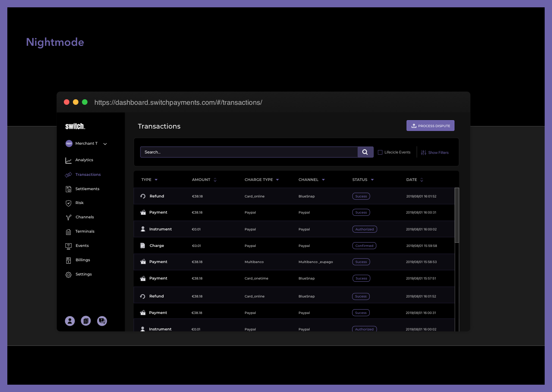The image size is (552, 392).
Task: Focus the Search input field
Action: pos(249,152)
